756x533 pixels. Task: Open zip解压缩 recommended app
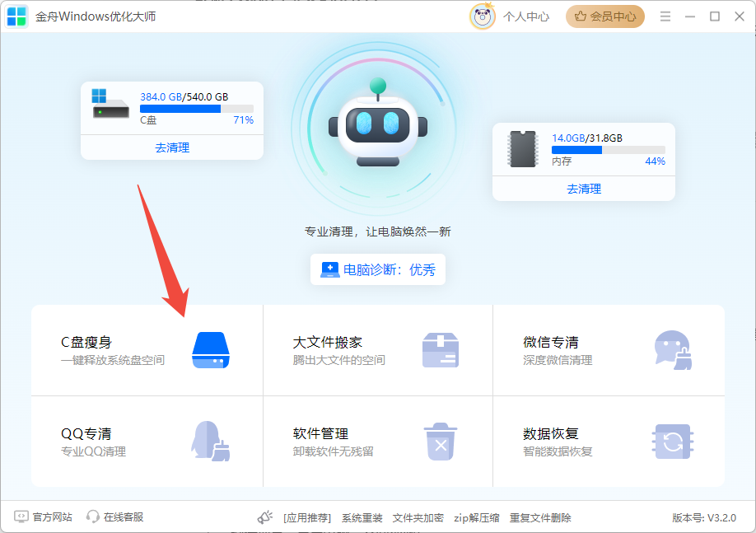pyautogui.click(x=477, y=518)
